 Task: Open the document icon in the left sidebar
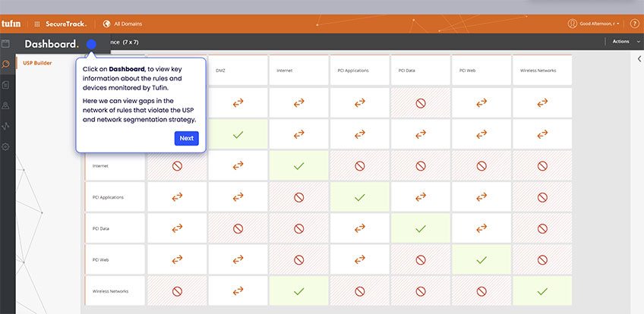tap(6, 85)
